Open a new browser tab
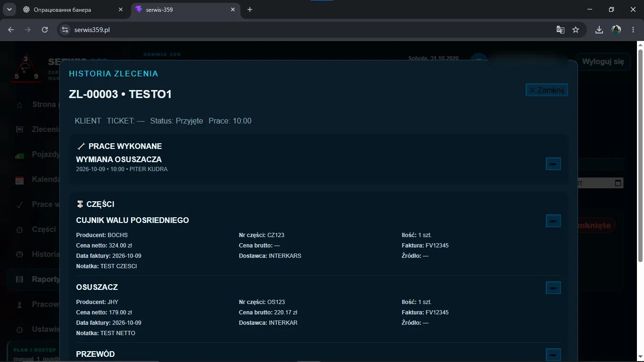This screenshot has width=644, height=362. 250,9
